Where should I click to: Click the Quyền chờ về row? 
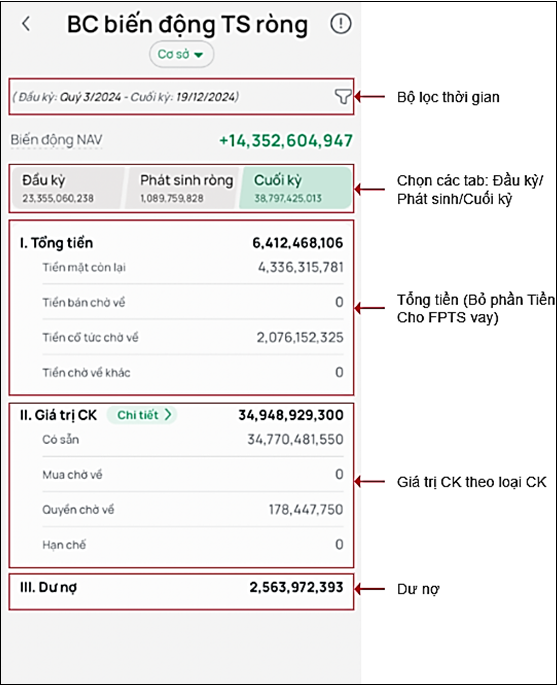[193, 509]
